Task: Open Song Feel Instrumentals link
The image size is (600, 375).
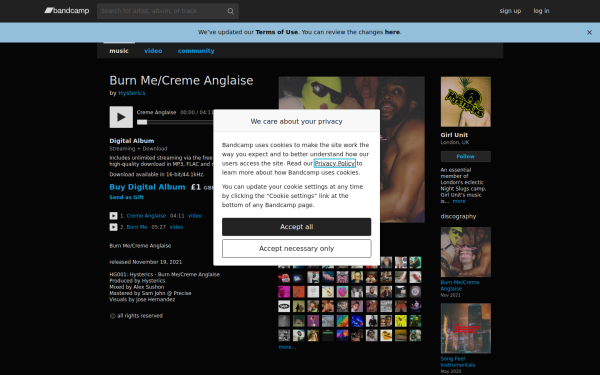Action: pyautogui.click(x=458, y=362)
